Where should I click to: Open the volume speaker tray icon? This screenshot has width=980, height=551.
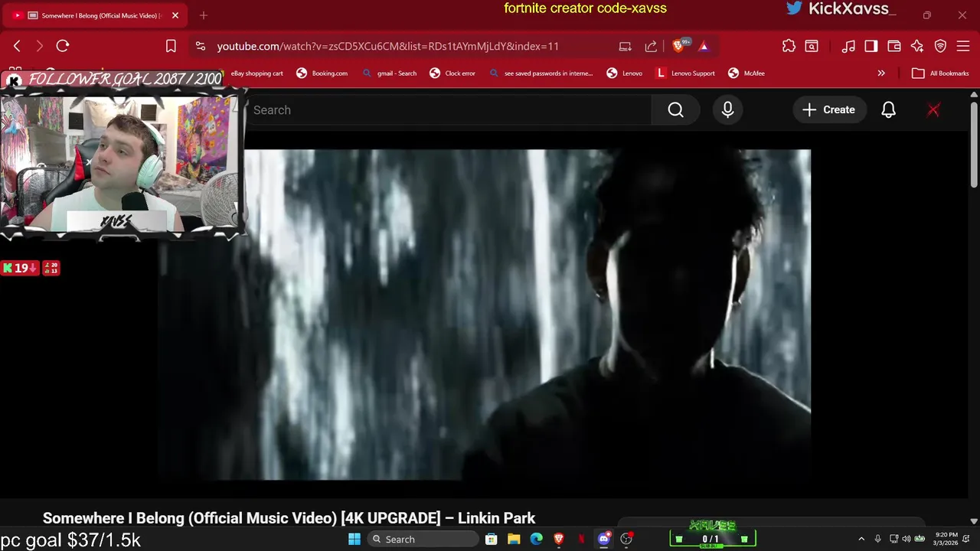pos(906,539)
